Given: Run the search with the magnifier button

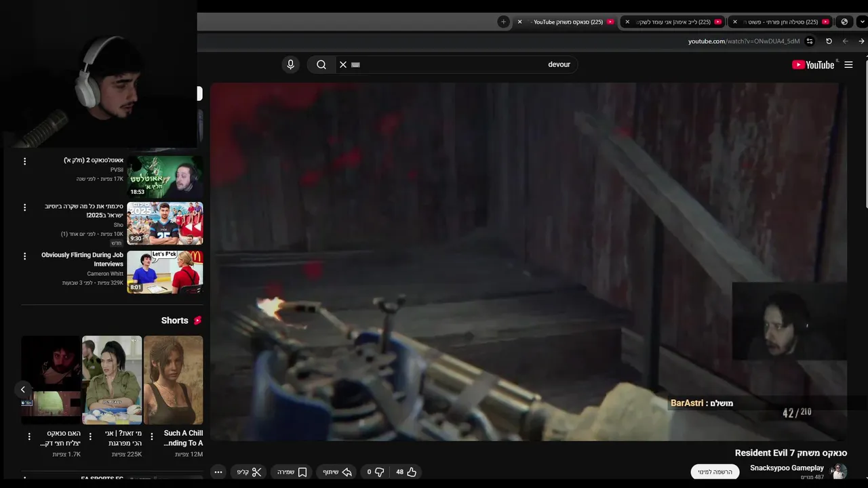Looking at the screenshot, I should click(x=321, y=64).
